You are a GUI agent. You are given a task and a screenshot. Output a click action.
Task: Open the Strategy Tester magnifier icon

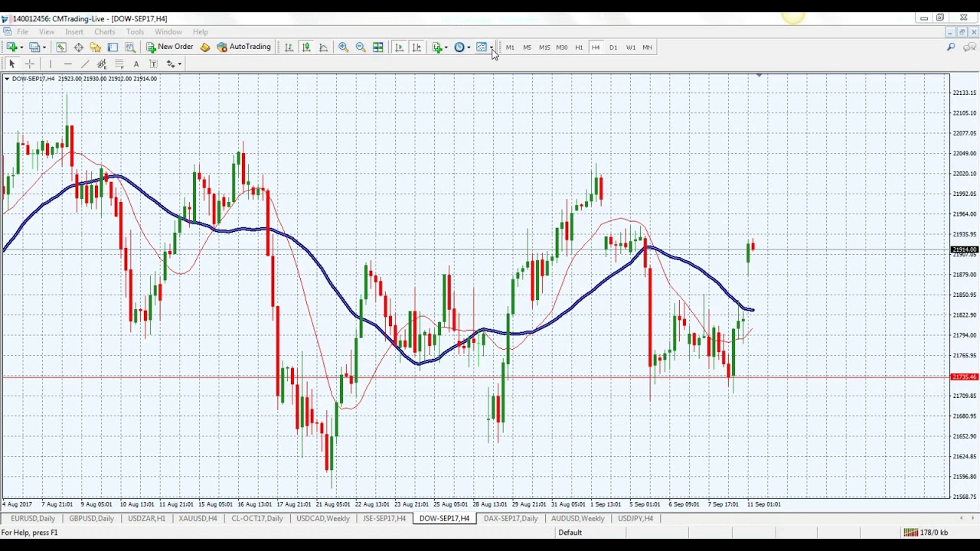[x=130, y=47]
